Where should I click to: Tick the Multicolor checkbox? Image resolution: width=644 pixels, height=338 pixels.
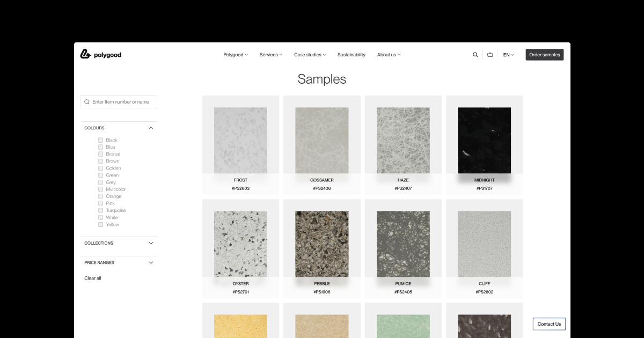(100, 189)
